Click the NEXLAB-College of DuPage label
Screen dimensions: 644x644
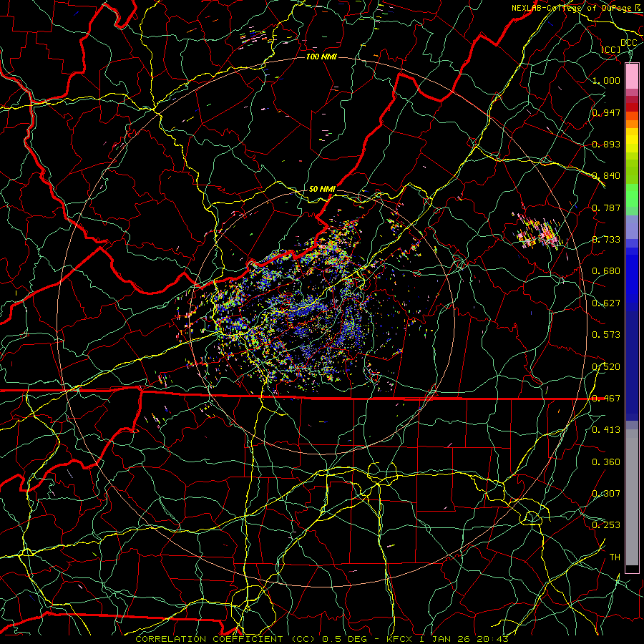click(x=575, y=8)
